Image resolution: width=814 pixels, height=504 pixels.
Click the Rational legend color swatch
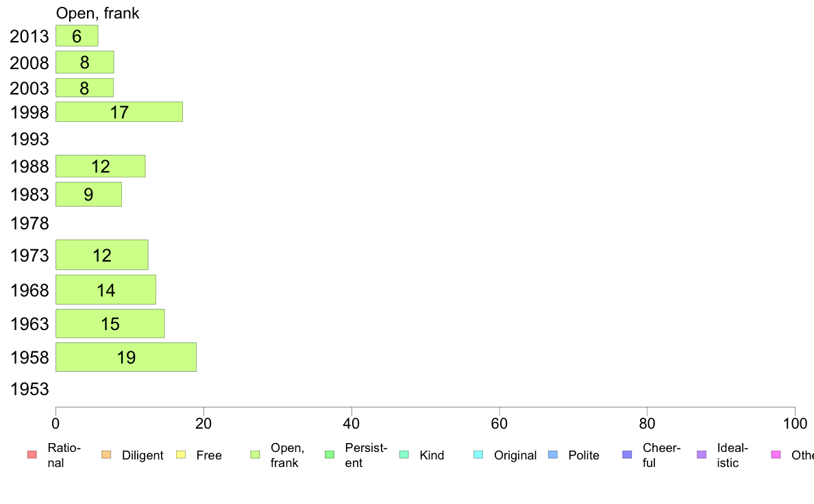tap(32, 455)
